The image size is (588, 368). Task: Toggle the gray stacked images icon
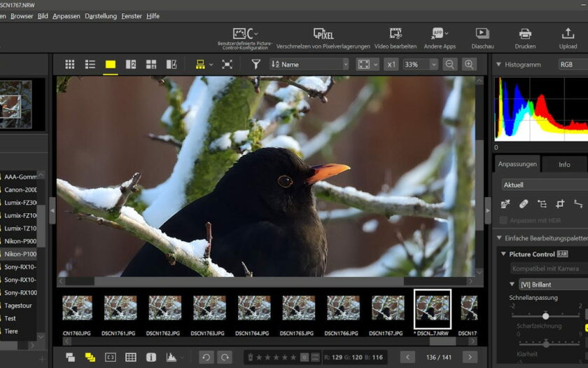(x=70, y=357)
